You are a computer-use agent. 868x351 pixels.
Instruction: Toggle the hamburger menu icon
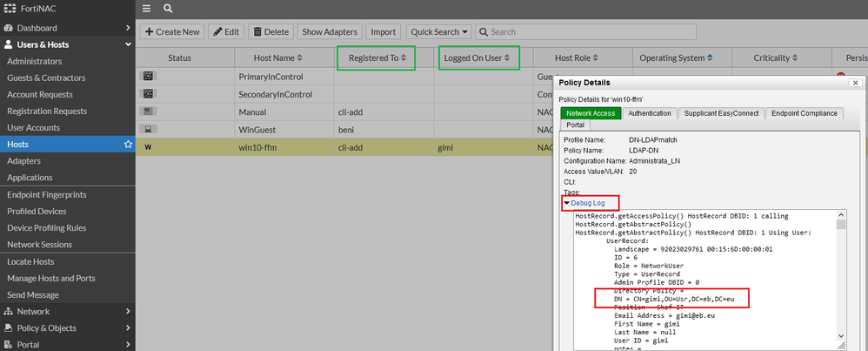pos(146,9)
